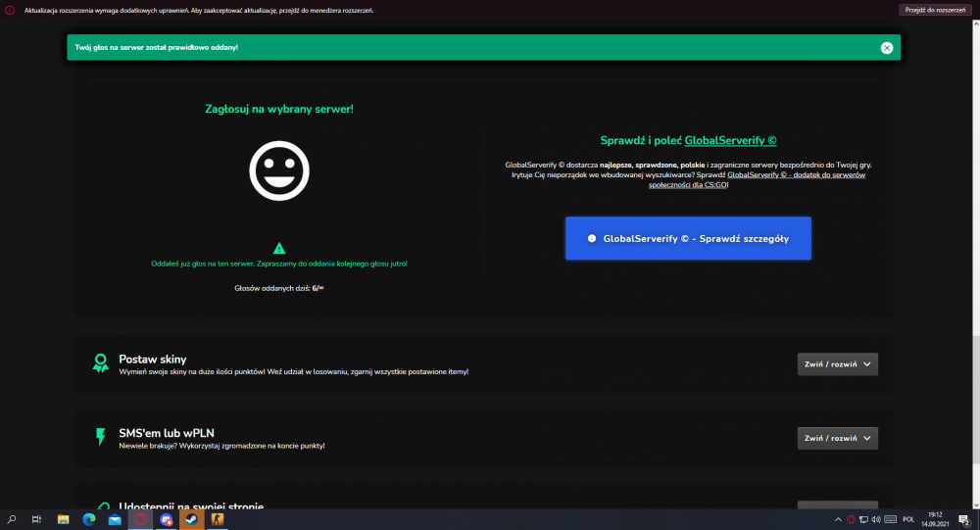Viewport: 980px width, 530px height.
Task: Open 'dodatek do serwerów społeczności' link
Action: (757, 179)
